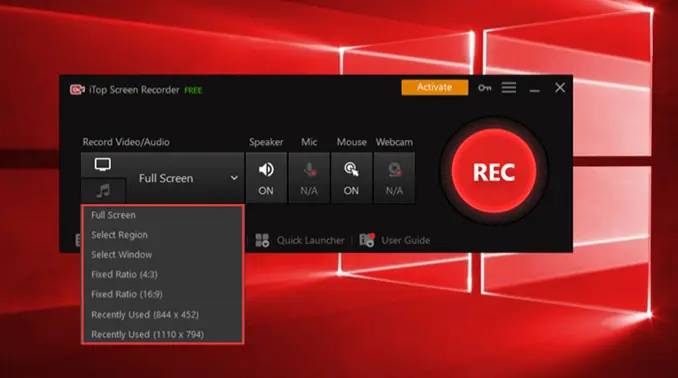Click the iTop Screen Recorder logo icon

[77, 90]
